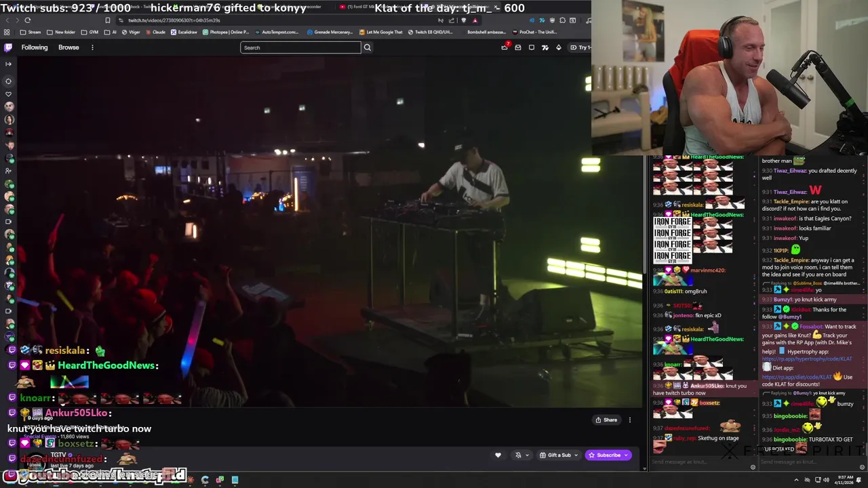Click the 'C' app icon in taskbar
The width and height of the screenshot is (868, 488).
pyautogui.click(x=205, y=480)
